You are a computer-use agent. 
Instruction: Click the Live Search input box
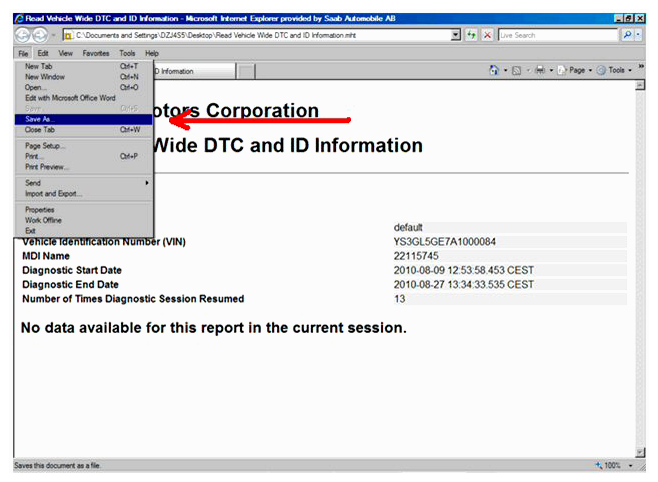tap(558, 35)
